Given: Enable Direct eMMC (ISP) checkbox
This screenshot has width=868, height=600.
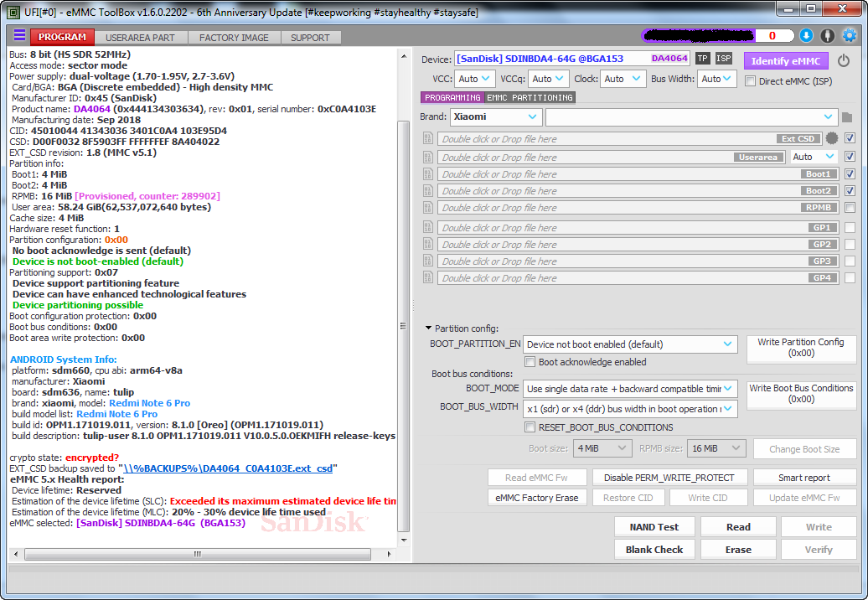Looking at the screenshot, I should (750, 81).
